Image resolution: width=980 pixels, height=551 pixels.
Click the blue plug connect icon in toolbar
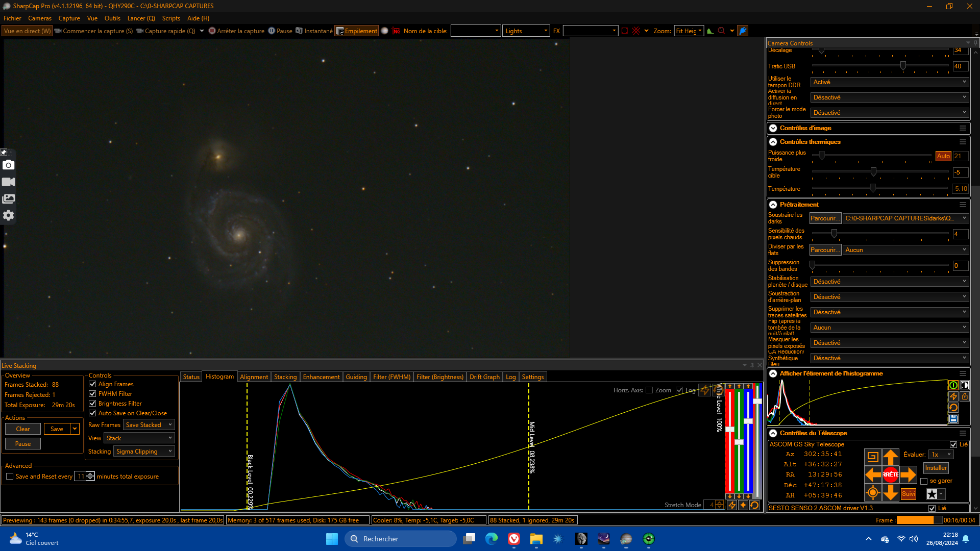(x=743, y=31)
